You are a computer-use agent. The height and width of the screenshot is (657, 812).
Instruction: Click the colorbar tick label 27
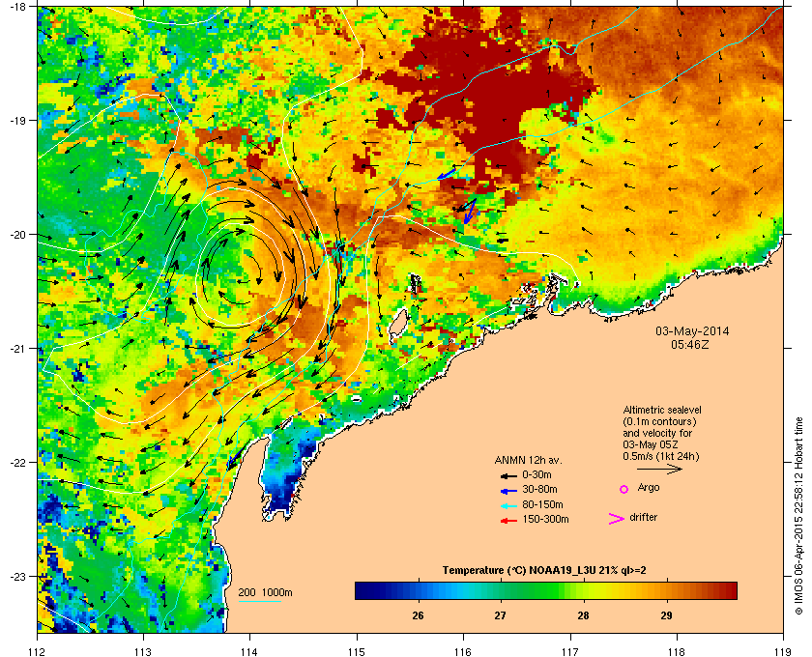(500, 615)
